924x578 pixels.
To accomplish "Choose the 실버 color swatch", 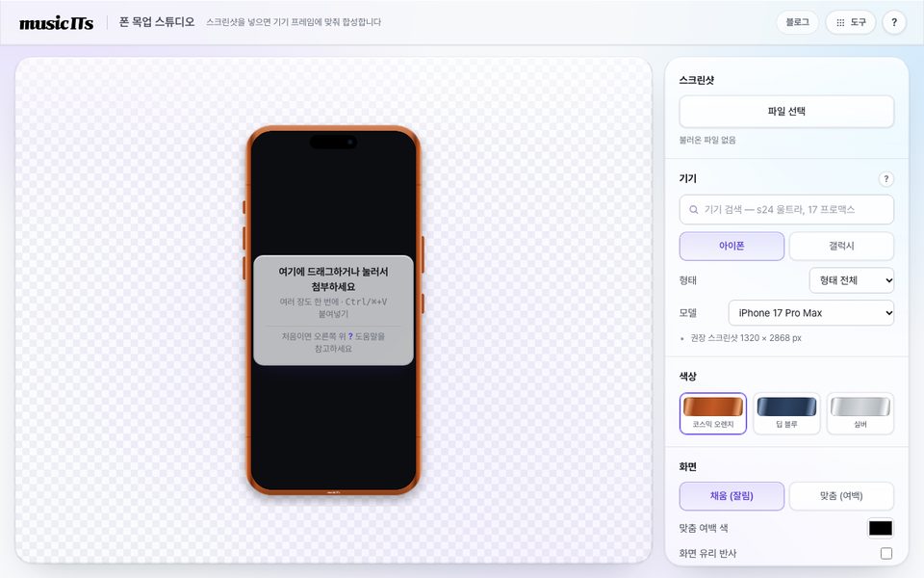I will pyautogui.click(x=860, y=413).
